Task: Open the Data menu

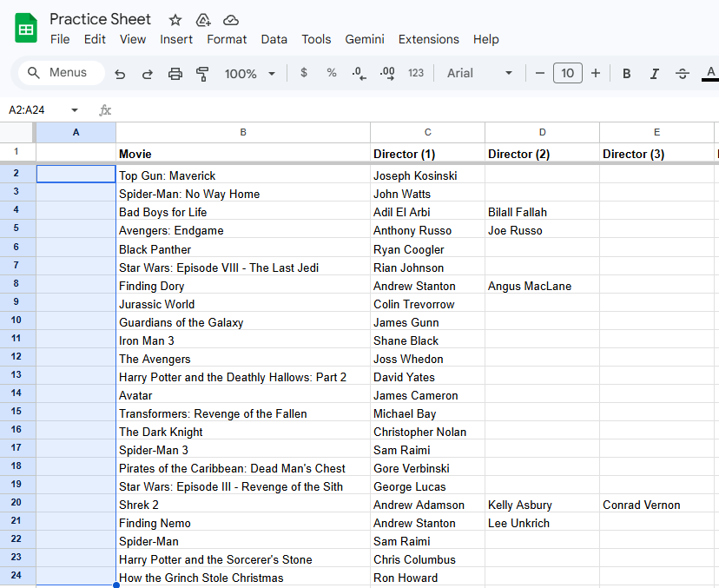Action: (274, 39)
